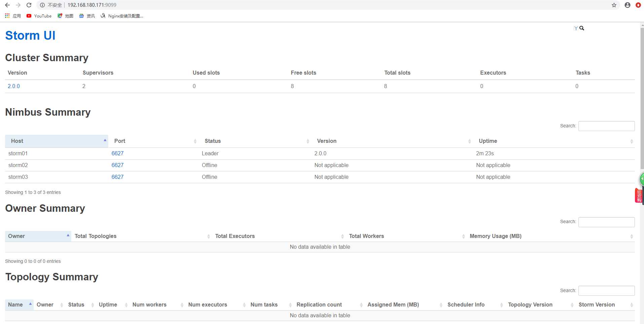The height and width of the screenshot is (324, 644).
Task: Open port 6627 link for storm01
Action: pyautogui.click(x=117, y=153)
